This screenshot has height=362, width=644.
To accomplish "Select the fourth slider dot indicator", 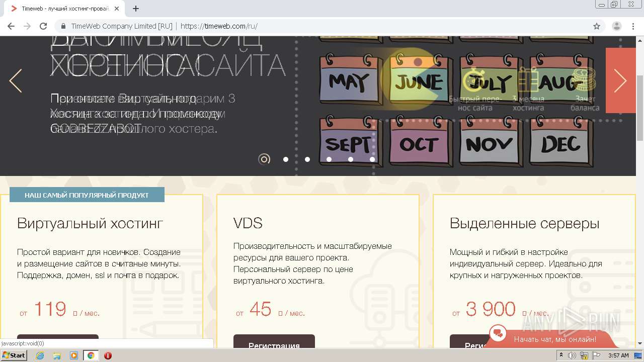I will pos(329,159).
